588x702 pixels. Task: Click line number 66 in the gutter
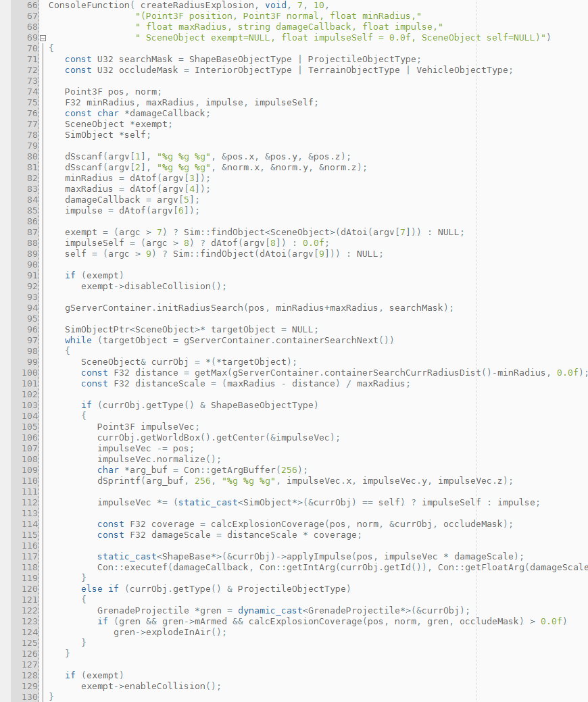coord(32,5)
